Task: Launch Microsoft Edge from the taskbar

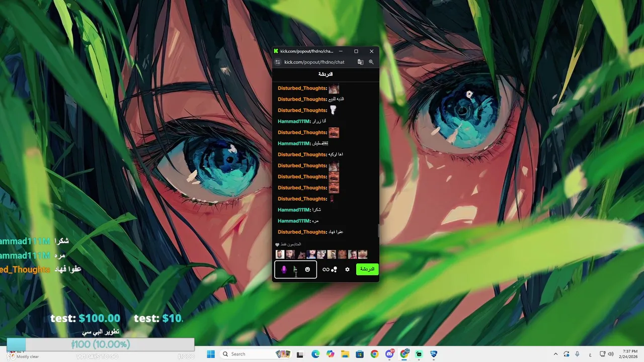Action: [x=315, y=354]
